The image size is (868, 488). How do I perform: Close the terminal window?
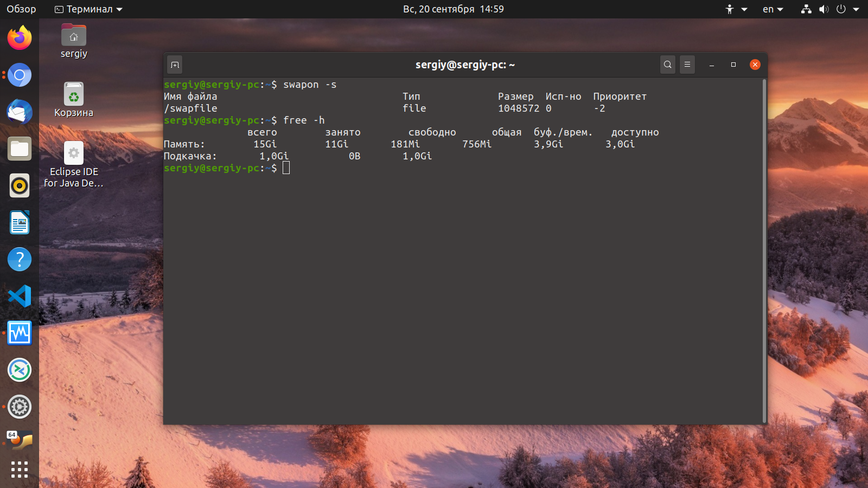tap(755, 65)
